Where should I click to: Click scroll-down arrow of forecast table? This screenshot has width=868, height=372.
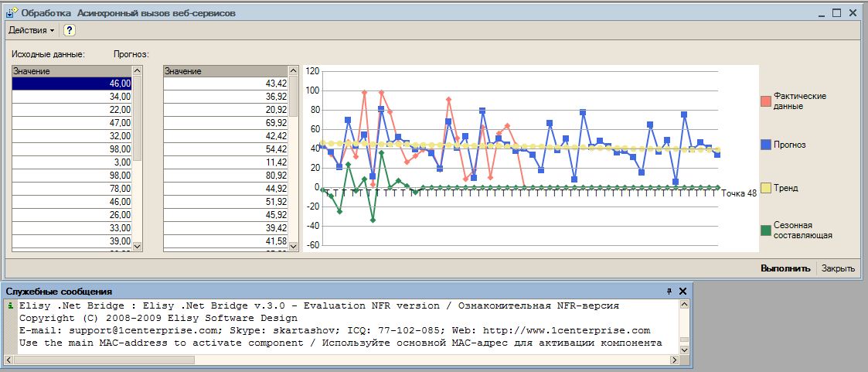[x=294, y=247]
